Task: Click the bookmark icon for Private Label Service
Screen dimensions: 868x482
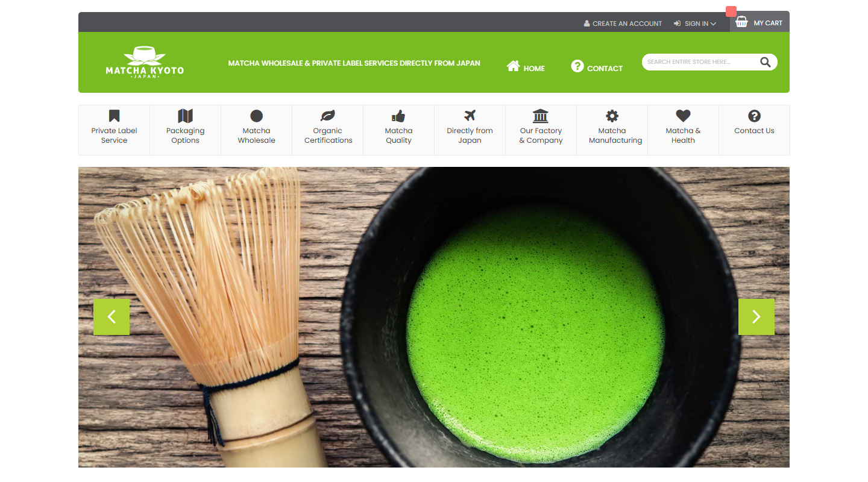Action: [114, 116]
